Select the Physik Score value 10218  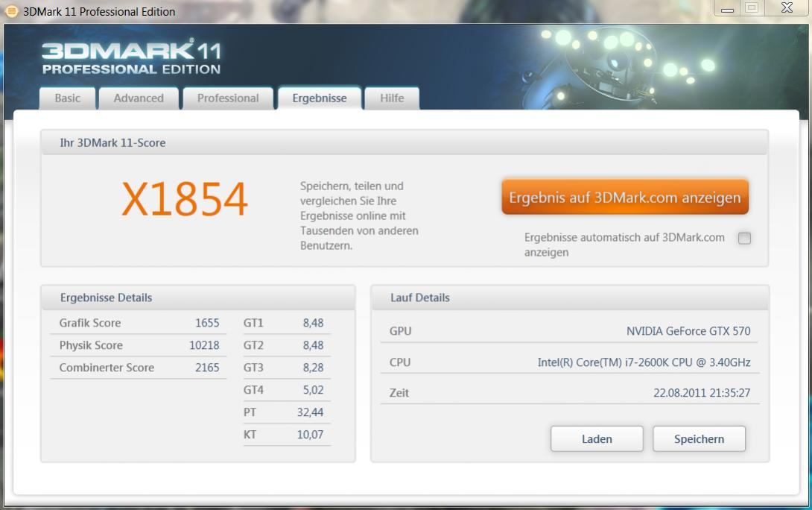click(204, 345)
